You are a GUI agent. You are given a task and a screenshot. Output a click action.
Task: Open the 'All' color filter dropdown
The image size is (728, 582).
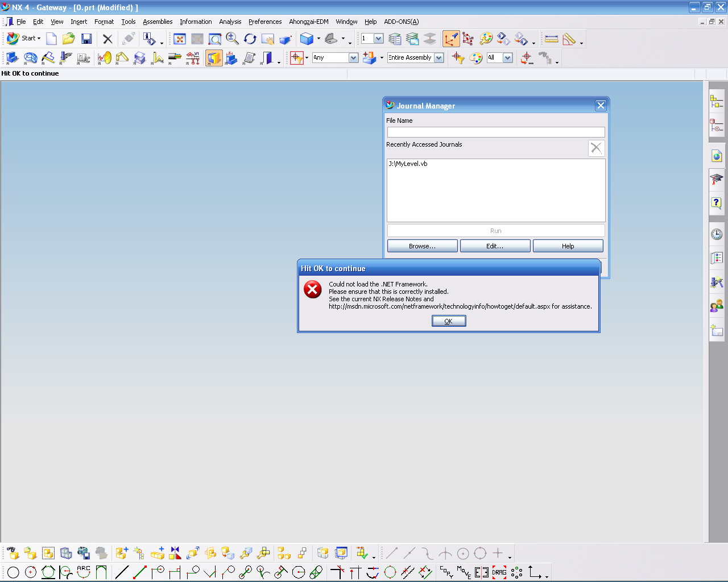pos(508,57)
